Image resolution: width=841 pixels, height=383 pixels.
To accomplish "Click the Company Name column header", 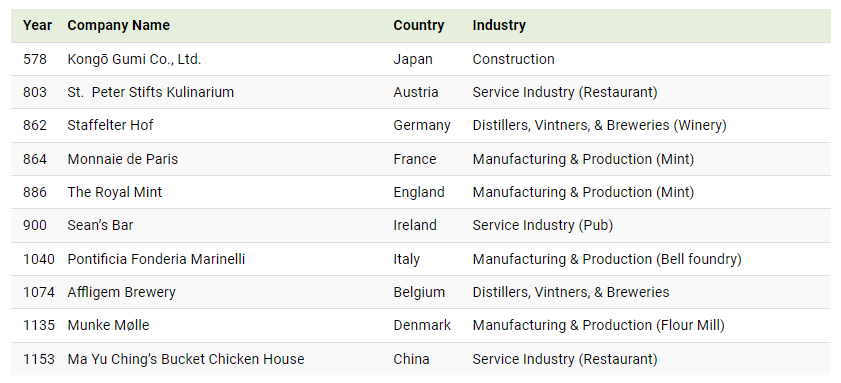I will click(x=119, y=25).
